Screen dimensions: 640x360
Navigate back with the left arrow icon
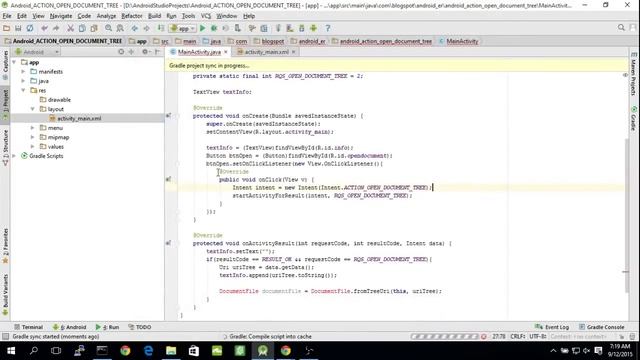point(134,28)
